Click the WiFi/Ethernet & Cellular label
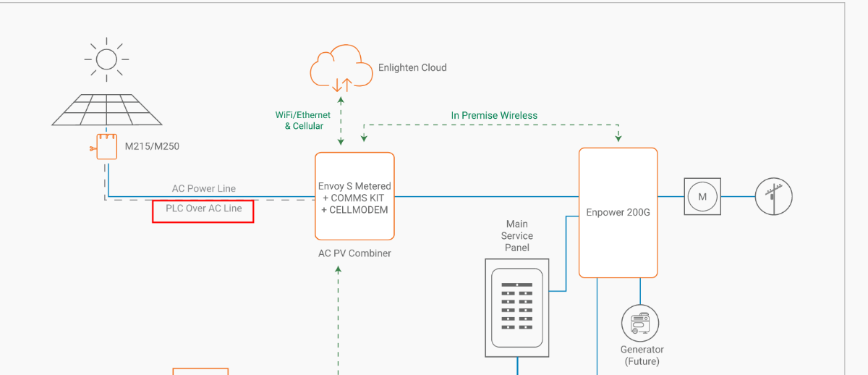Screen dimensions: 868x375 tap(303, 120)
